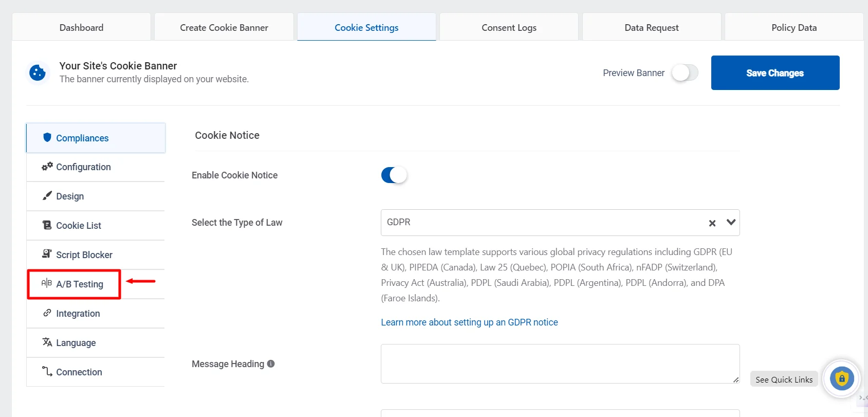Click the A|B icon next to A/B Testing
The height and width of the screenshot is (417, 868).
coord(47,283)
